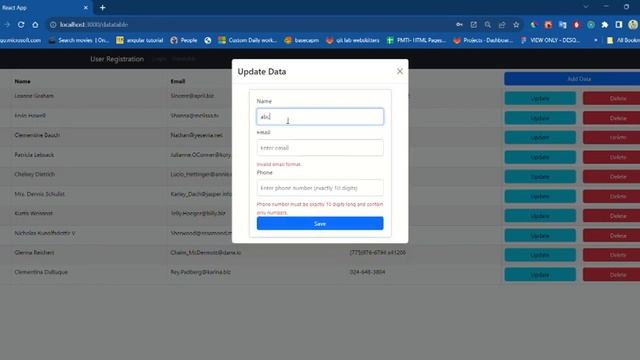Select the name cell Clementine Bauch
The image size is (640, 360).
point(37,135)
